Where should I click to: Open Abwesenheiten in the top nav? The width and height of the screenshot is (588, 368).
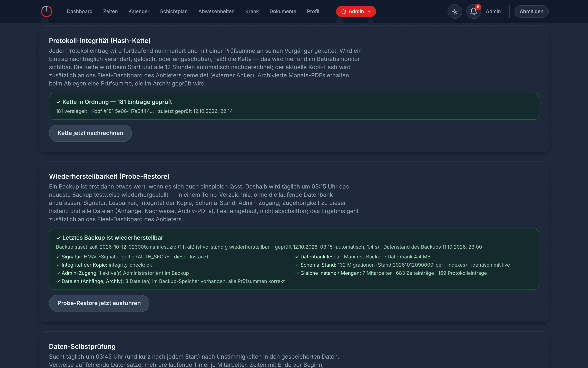[216, 11]
